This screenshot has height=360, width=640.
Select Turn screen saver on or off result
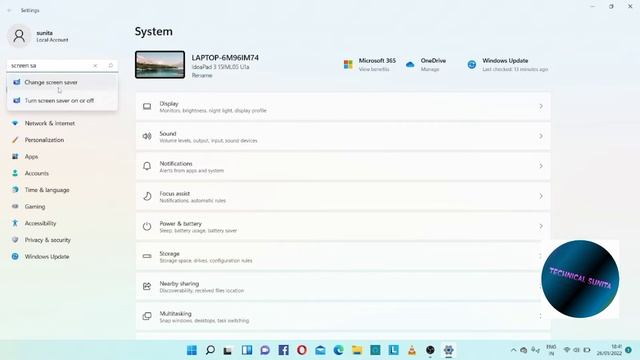pos(62,100)
